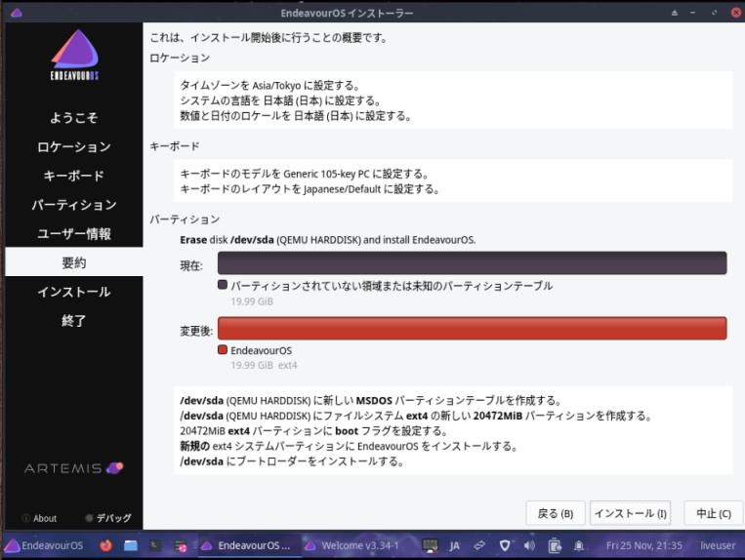745x560 pixels.
Task: Click the display monitor tray icon
Action: [x=430, y=545]
